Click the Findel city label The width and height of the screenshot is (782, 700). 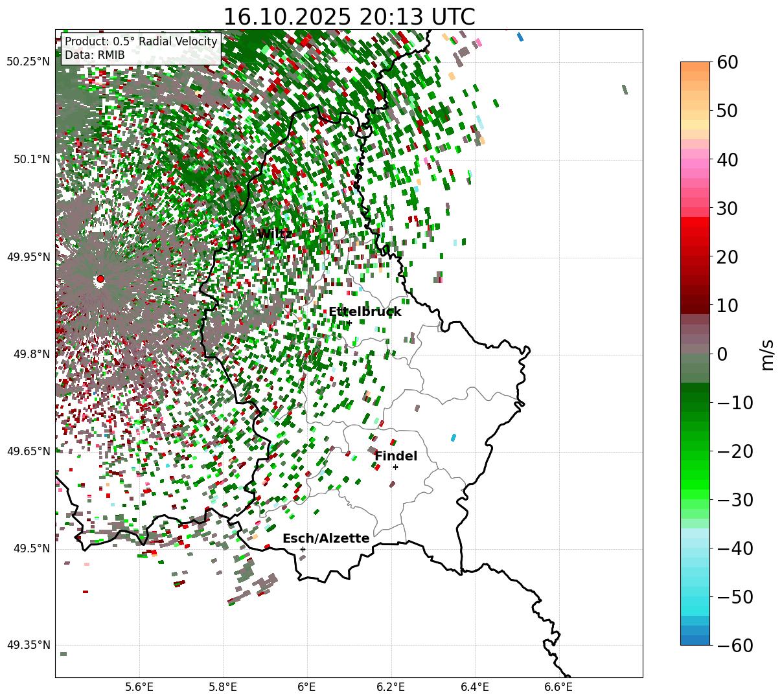point(396,457)
